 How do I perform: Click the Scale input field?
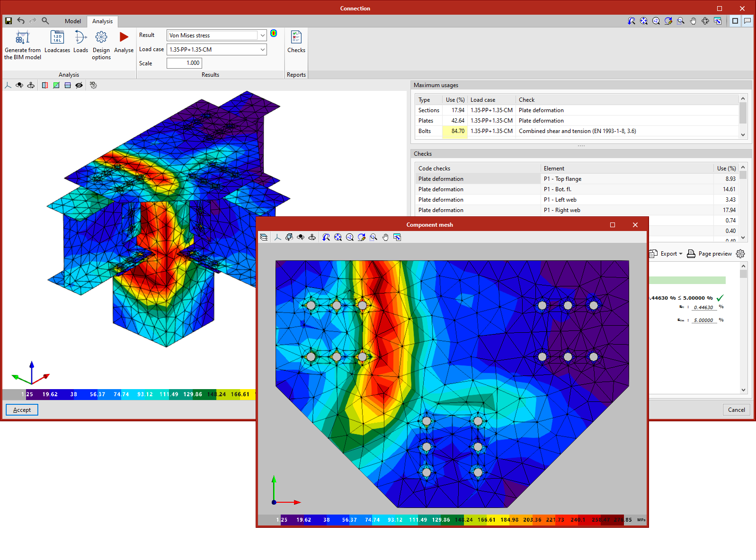point(185,63)
